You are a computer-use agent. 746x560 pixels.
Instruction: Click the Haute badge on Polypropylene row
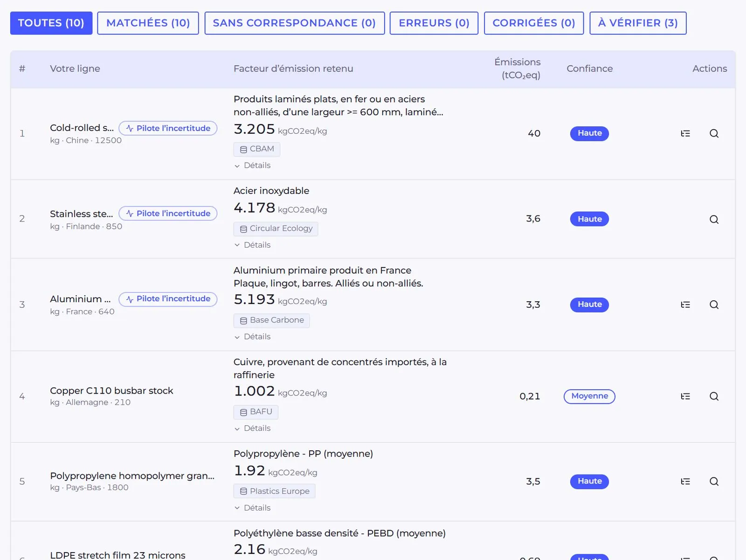pos(589,481)
